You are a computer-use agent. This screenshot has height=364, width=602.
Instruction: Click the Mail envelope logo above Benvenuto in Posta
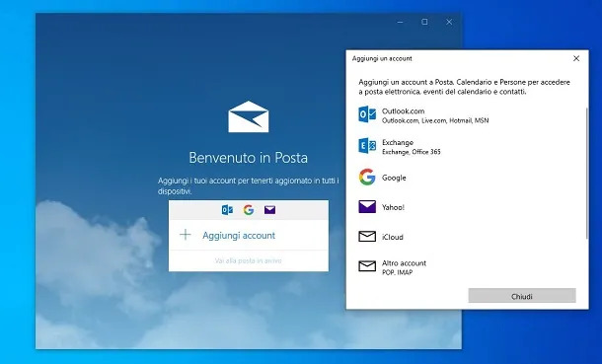tap(249, 116)
